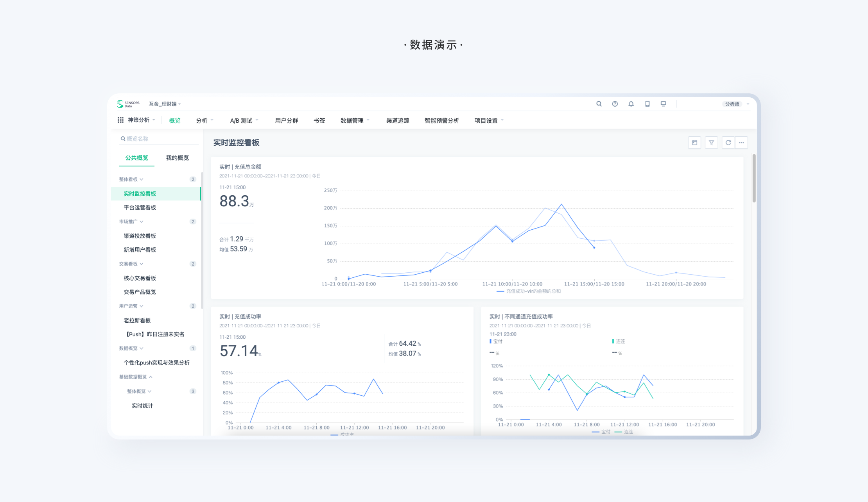Open the 平台运营看板 dashboard link
This screenshot has height=502, width=868.
pyautogui.click(x=140, y=207)
